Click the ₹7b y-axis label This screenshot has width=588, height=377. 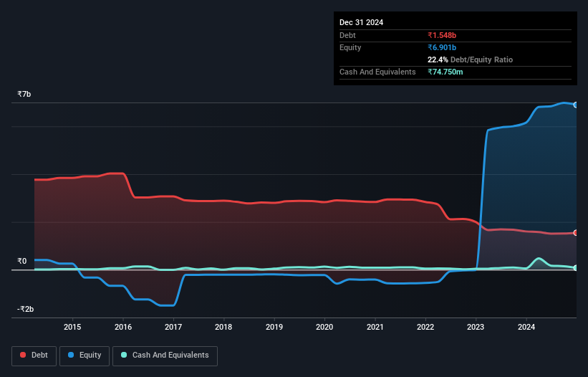pos(24,94)
